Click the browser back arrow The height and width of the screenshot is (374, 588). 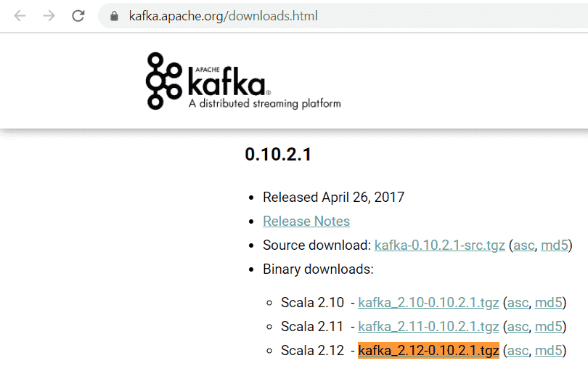click(20, 16)
